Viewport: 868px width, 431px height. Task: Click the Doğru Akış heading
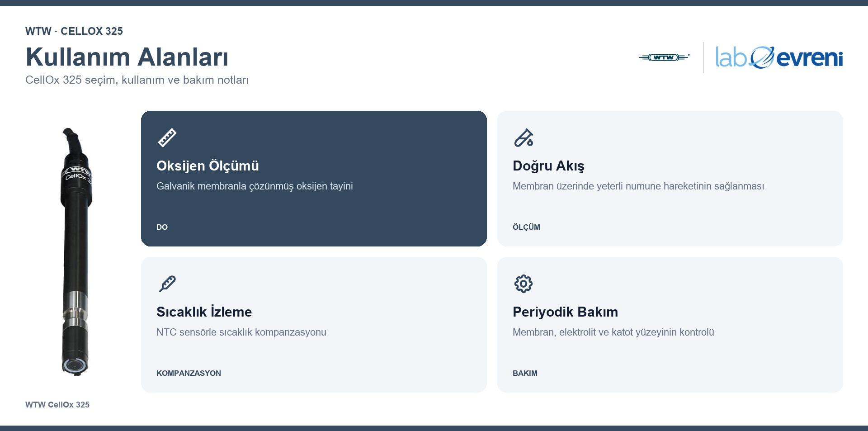pos(548,166)
